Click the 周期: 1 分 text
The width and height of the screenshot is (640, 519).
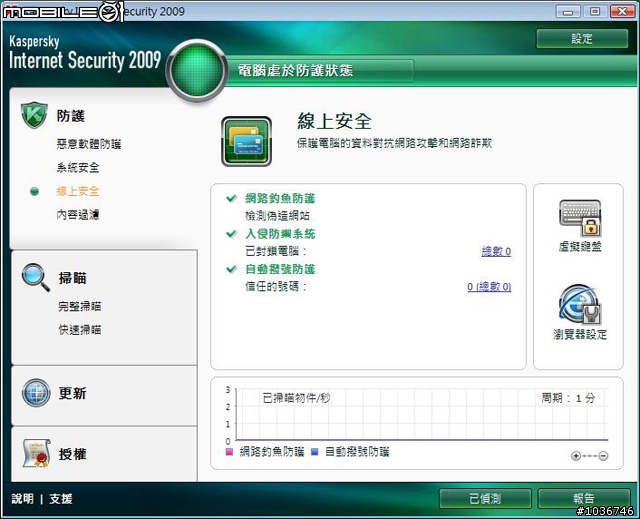tap(568, 398)
